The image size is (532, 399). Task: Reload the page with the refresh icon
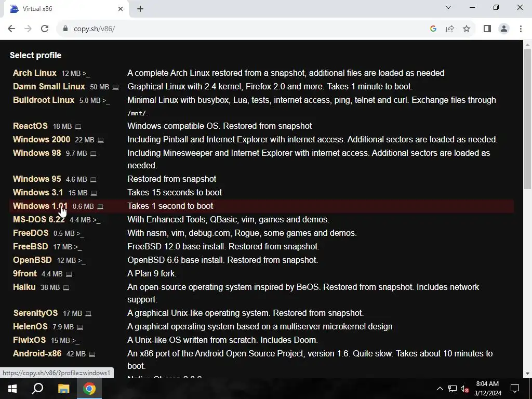(x=45, y=29)
